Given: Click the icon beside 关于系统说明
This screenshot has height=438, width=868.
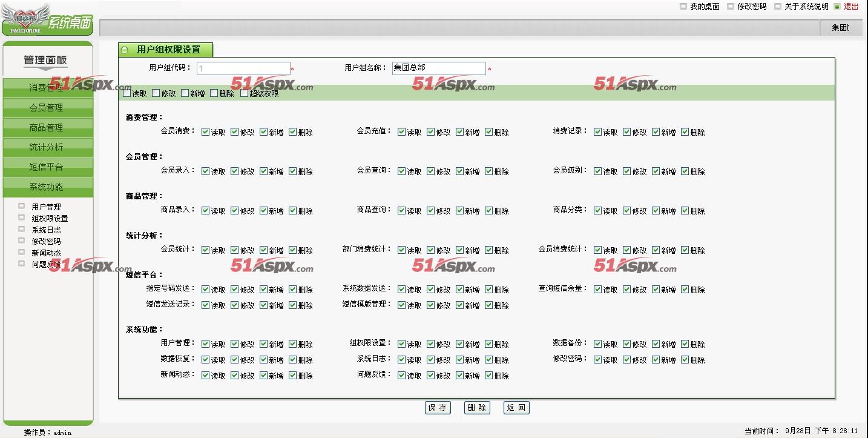Looking at the screenshot, I should (778, 7).
